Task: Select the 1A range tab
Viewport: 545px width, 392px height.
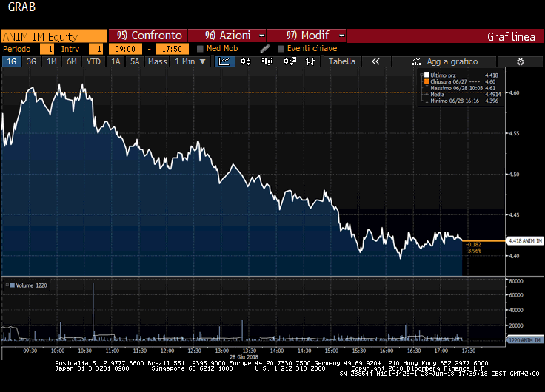Action: [x=116, y=61]
